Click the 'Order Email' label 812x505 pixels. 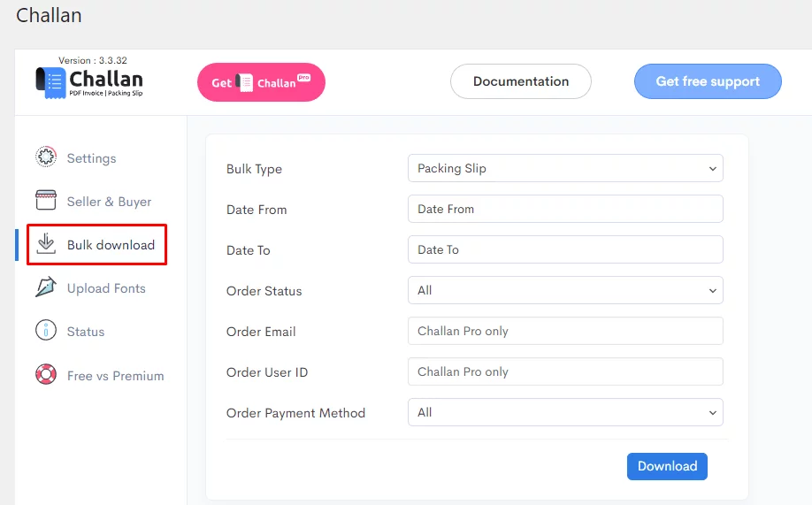click(261, 332)
